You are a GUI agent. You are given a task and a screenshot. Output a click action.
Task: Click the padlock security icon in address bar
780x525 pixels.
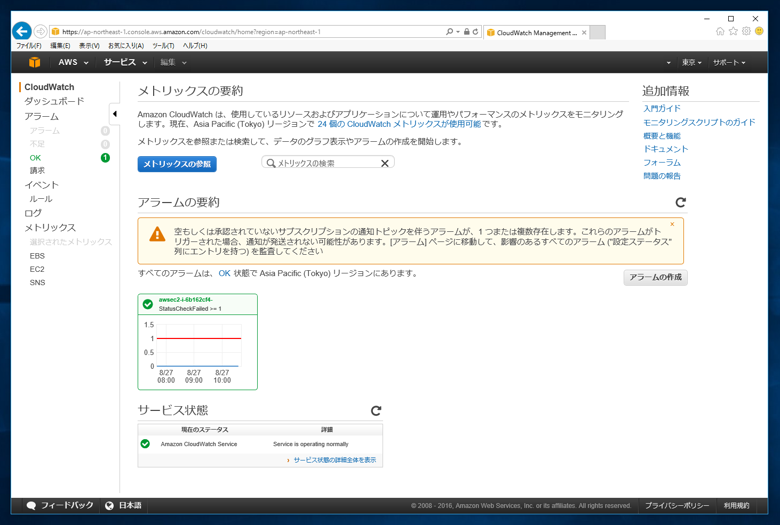467,31
